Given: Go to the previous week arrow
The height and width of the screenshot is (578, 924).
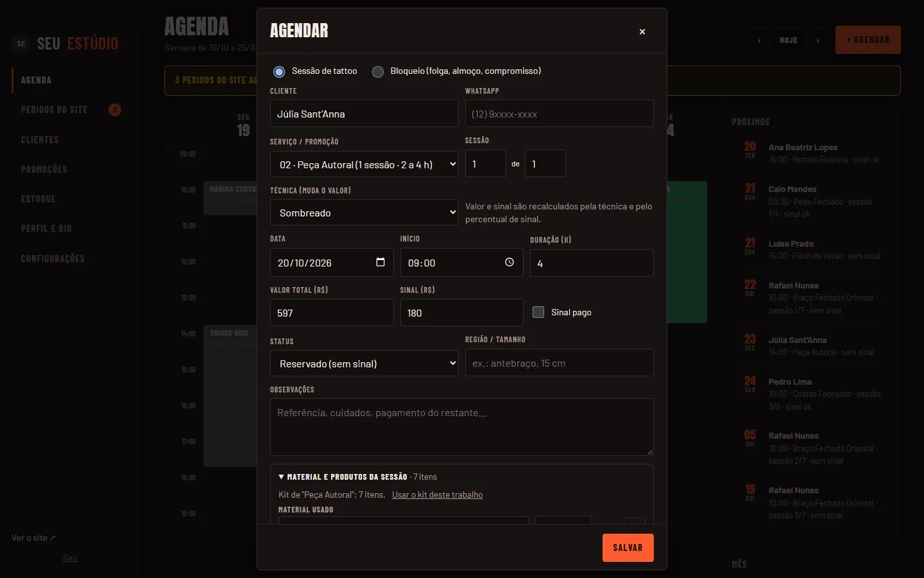Looking at the screenshot, I should (760, 40).
